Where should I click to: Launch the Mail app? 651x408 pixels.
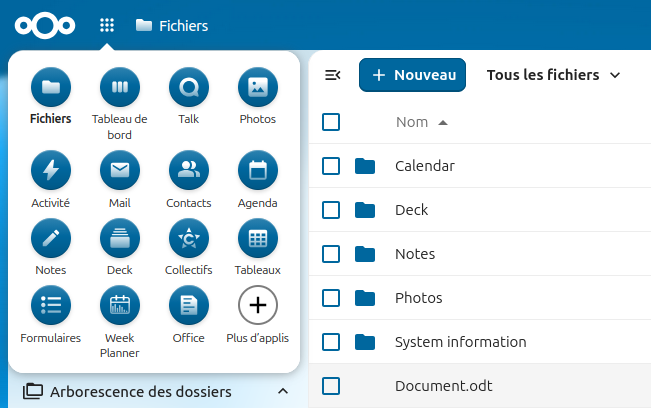point(120,170)
